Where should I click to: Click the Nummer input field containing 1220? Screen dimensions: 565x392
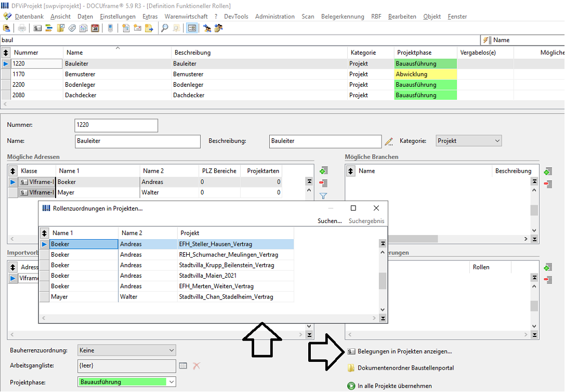[x=116, y=125]
